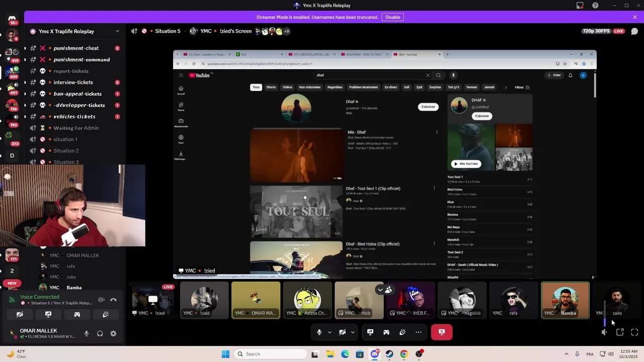Toggle camera in Voice Connected panel
The width and height of the screenshot is (644, 362).
(x=20, y=314)
